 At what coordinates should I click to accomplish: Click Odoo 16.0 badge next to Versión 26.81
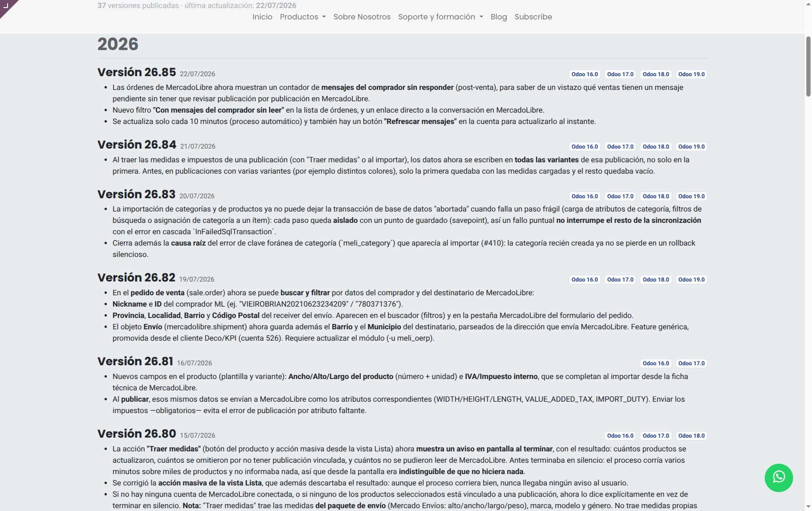(656, 363)
